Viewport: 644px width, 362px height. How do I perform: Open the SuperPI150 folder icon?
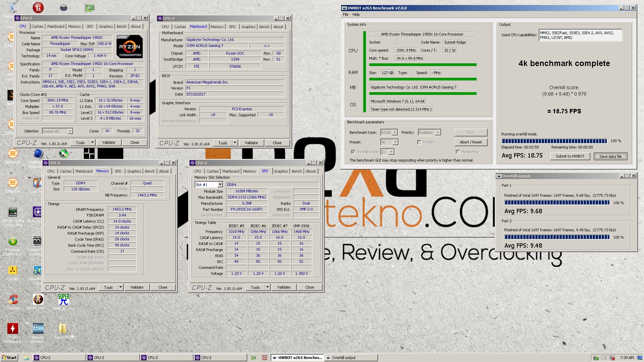click(x=63, y=331)
